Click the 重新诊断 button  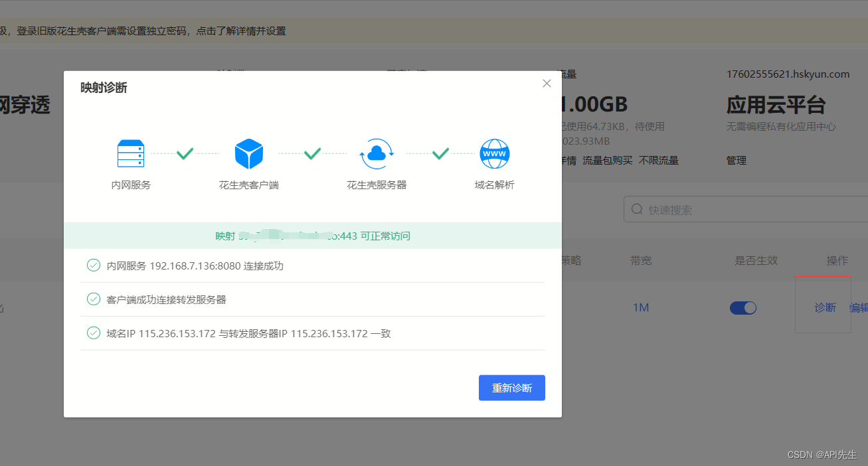[512, 388]
